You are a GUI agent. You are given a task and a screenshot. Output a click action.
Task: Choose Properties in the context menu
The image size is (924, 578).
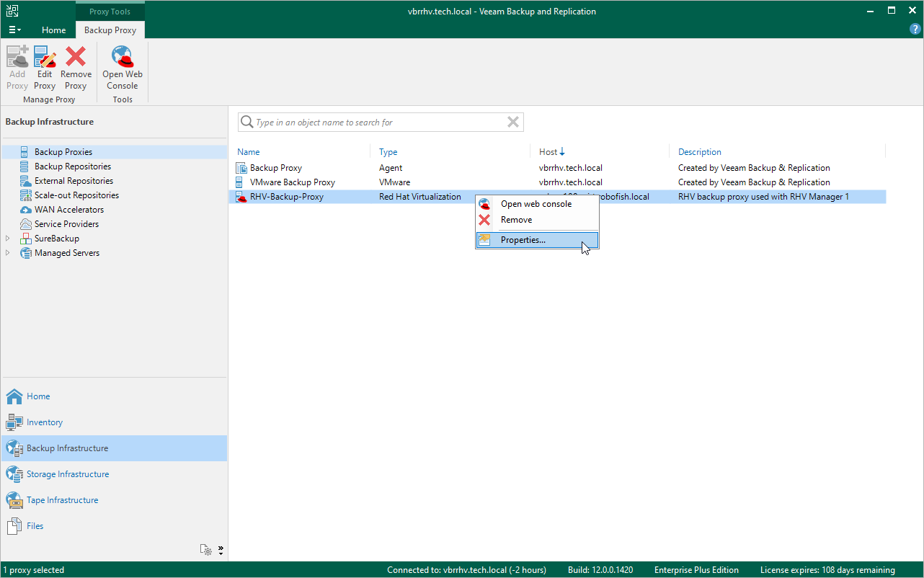(x=523, y=240)
